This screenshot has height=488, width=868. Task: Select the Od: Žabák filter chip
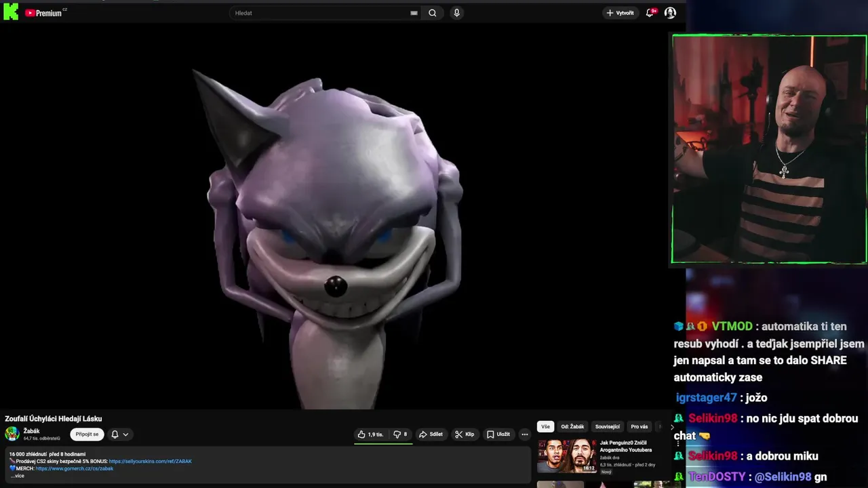click(x=572, y=426)
